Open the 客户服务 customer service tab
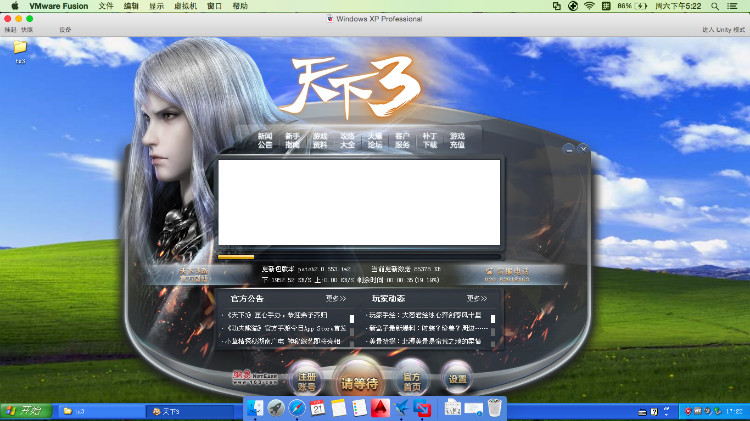Screen dimensions: 750x421 click(x=402, y=140)
